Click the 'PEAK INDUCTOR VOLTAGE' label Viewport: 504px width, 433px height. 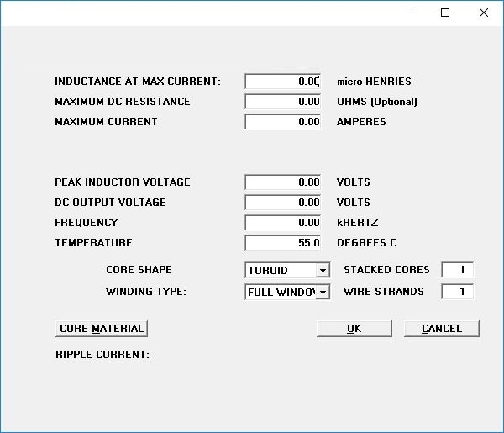[123, 182]
